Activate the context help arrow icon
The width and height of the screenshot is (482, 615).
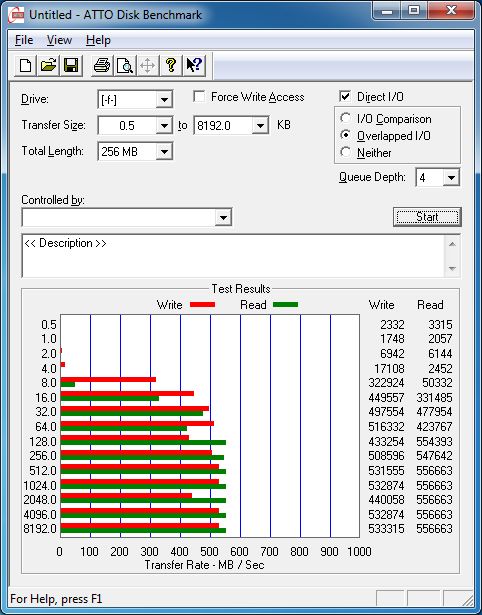click(193, 65)
